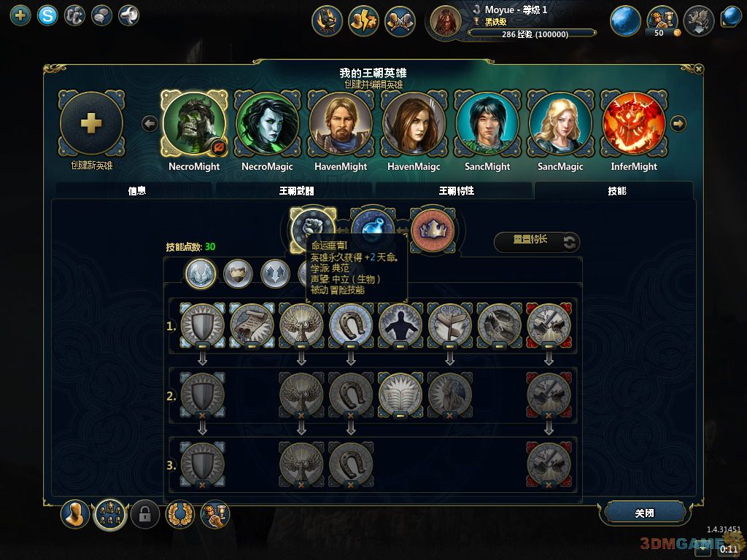This screenshot has width=747, height=560.
Task: Click the red crown ability category icon
Action: click(x=433, y=230)
